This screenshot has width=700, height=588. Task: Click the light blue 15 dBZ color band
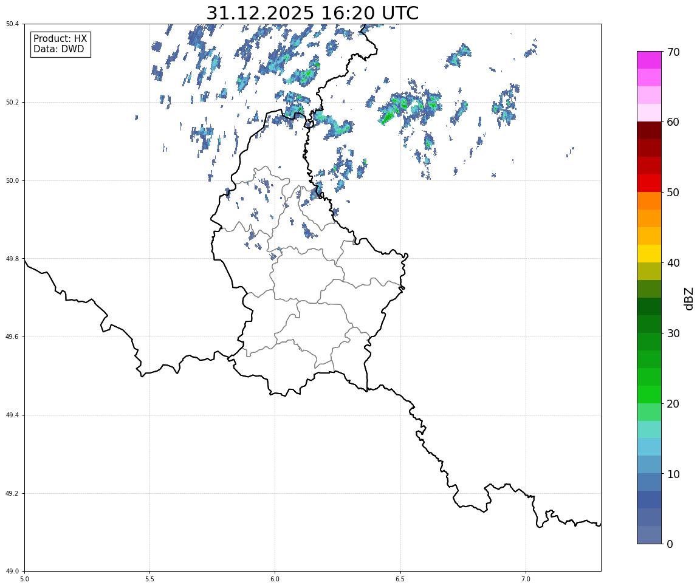(x=649, y=447)
